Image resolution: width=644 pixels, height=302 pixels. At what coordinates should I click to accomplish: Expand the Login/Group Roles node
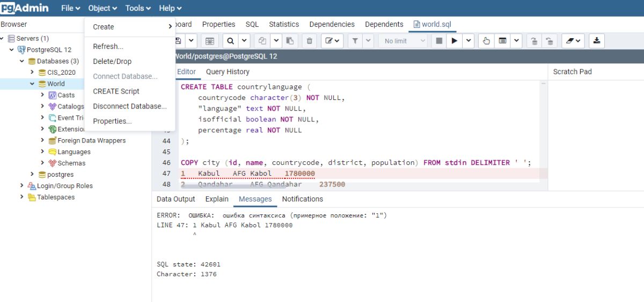(x=22, y=185)
